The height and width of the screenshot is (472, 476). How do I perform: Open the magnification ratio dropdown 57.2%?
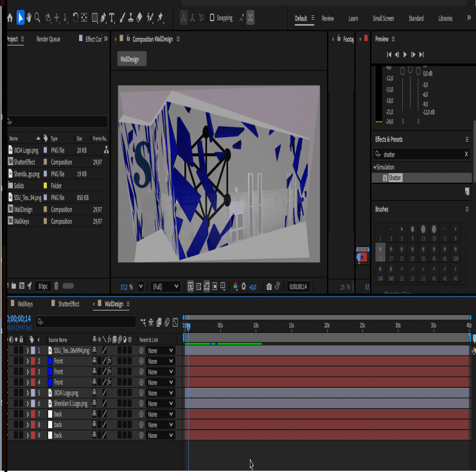(x=141, y=286)
